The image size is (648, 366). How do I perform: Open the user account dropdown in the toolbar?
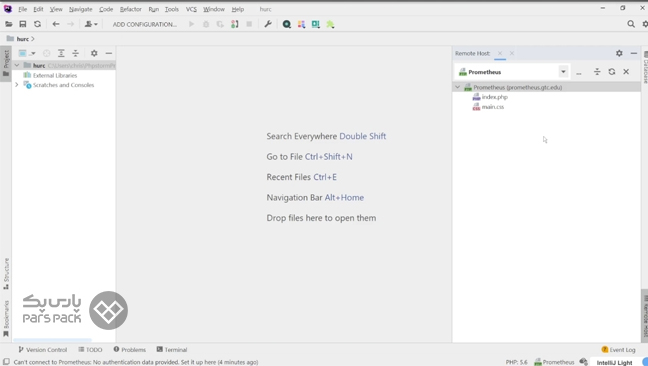pos(91,24)
